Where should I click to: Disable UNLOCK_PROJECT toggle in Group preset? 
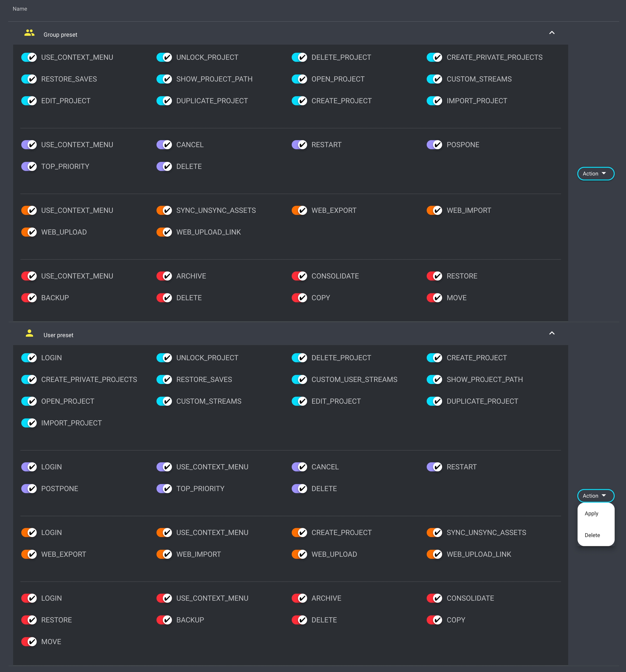point(164,58)
